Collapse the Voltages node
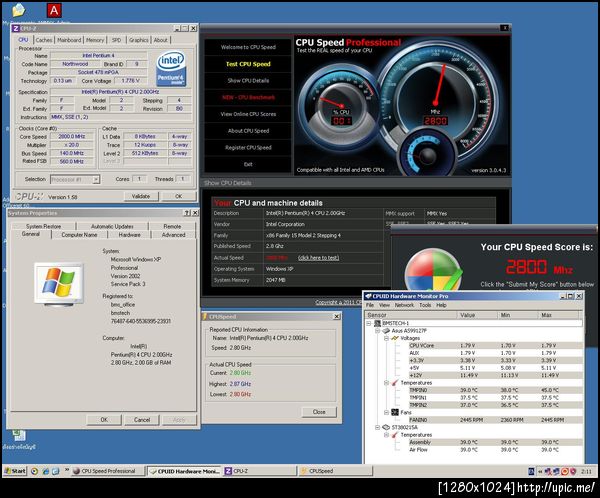The image size is (600, 498). click(386, 338)
